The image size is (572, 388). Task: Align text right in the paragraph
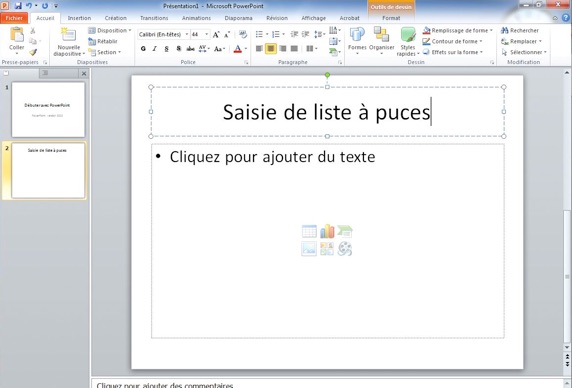coord(283,48)
